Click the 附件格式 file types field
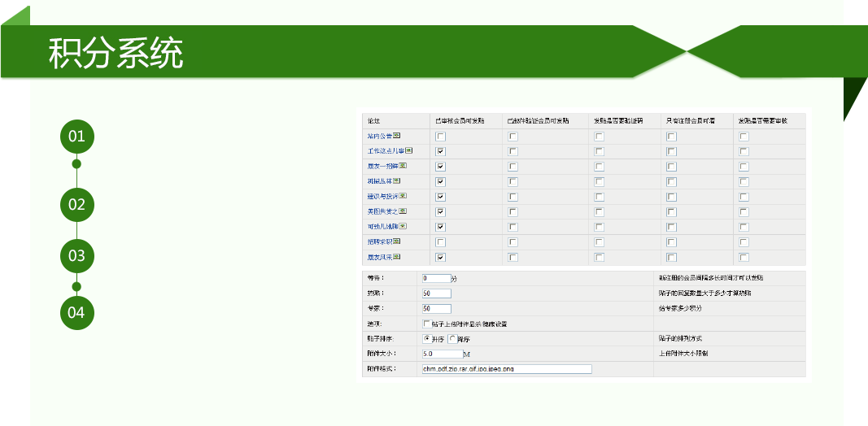The width and height of the screenshot is (868, 426). 507,369
